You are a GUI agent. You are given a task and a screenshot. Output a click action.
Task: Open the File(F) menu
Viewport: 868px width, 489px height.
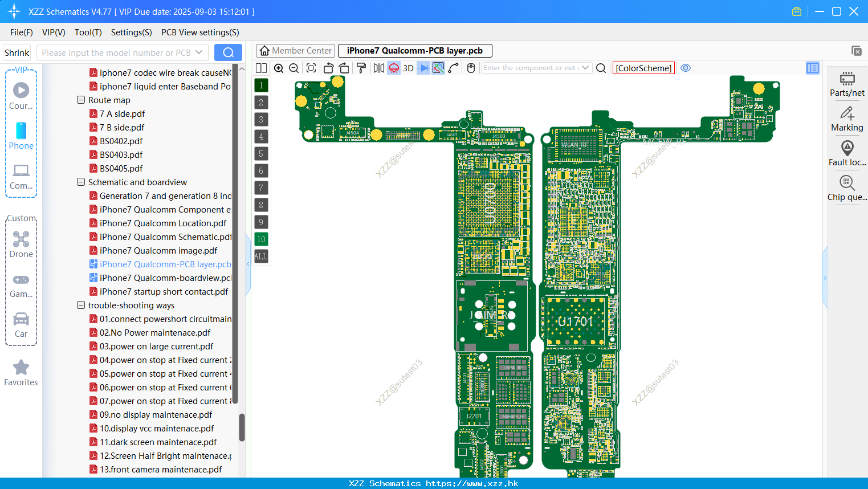pyautogui.click(x=21, y=32)
